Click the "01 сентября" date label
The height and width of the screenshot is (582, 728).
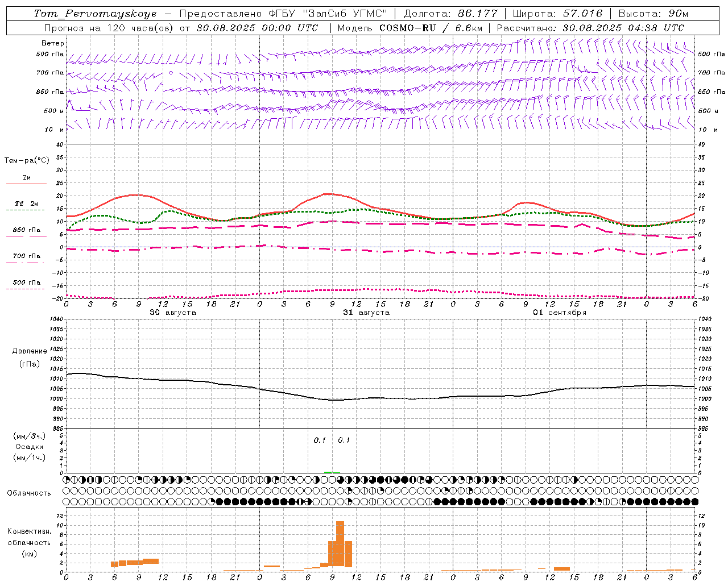click(560, 313)
